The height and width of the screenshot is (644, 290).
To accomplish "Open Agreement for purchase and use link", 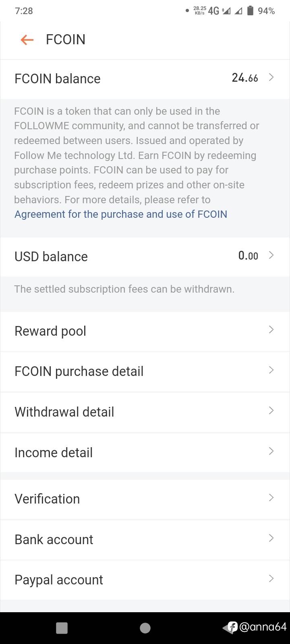I will 121,214.
